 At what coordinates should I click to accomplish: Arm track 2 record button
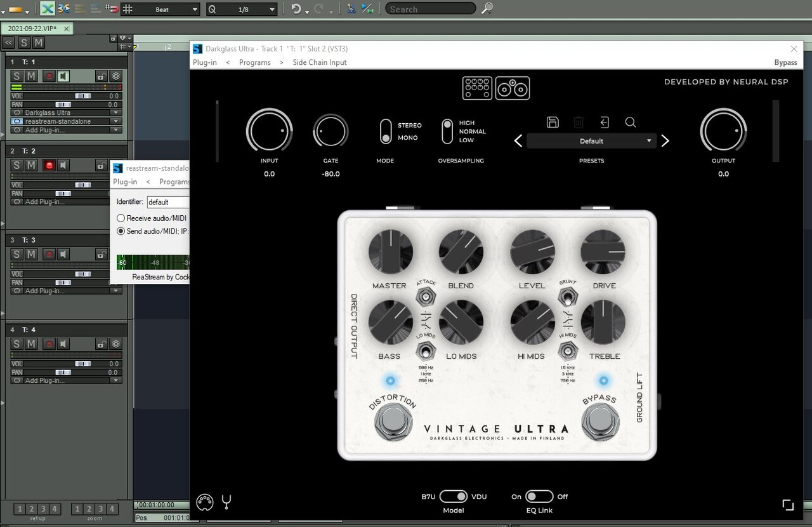[49, 165]
